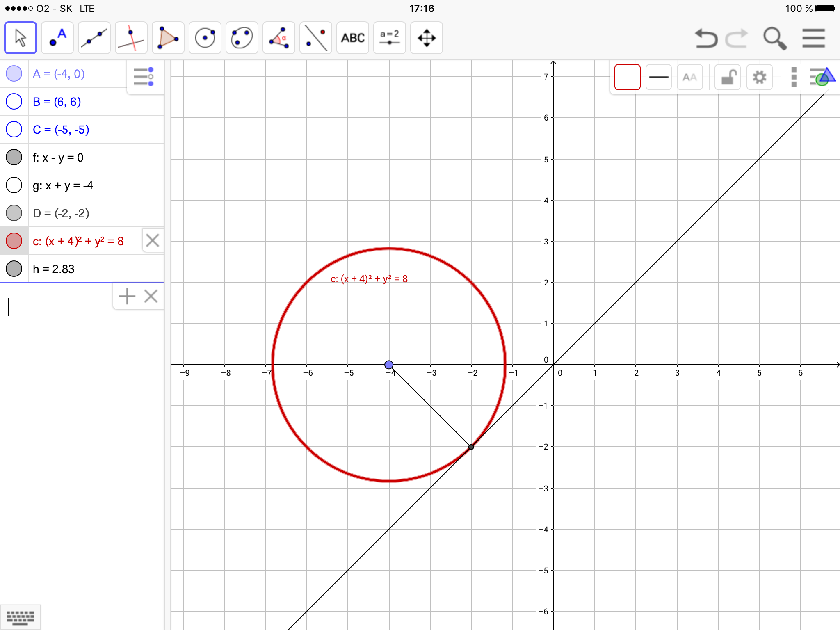The height and width of the screenshot is (630, 840).
Task: Redo the undone action
Action: pyautogui.click(x=737, y=38)
